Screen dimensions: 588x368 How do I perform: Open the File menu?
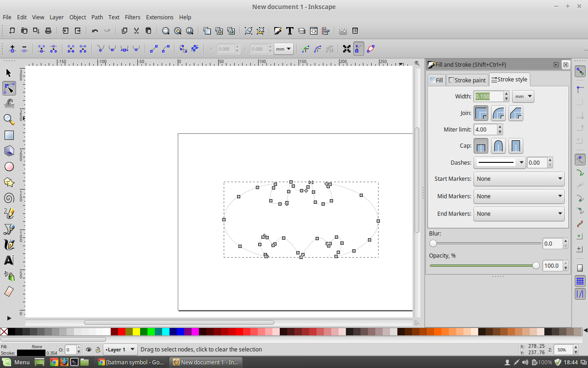coord(7,17)
